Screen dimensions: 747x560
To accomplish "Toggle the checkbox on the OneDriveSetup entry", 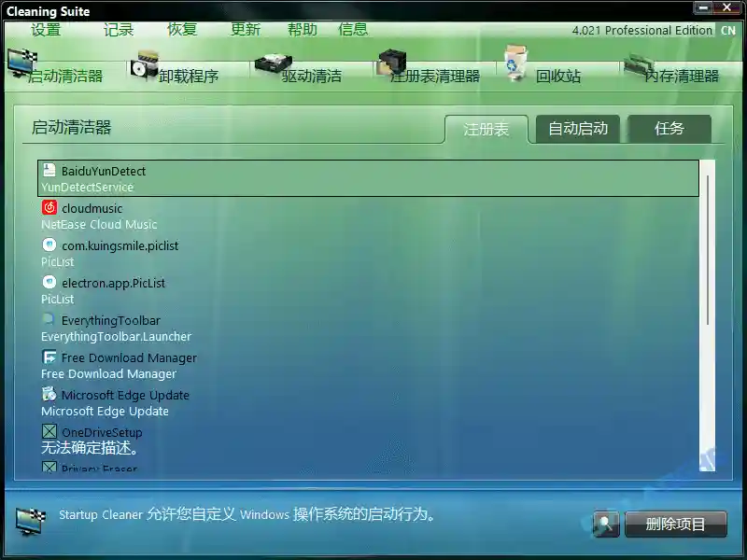I will (x=49, y=432).
